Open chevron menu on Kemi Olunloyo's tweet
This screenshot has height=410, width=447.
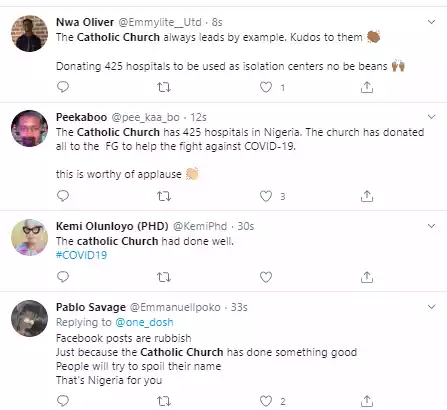pos(432,226)
